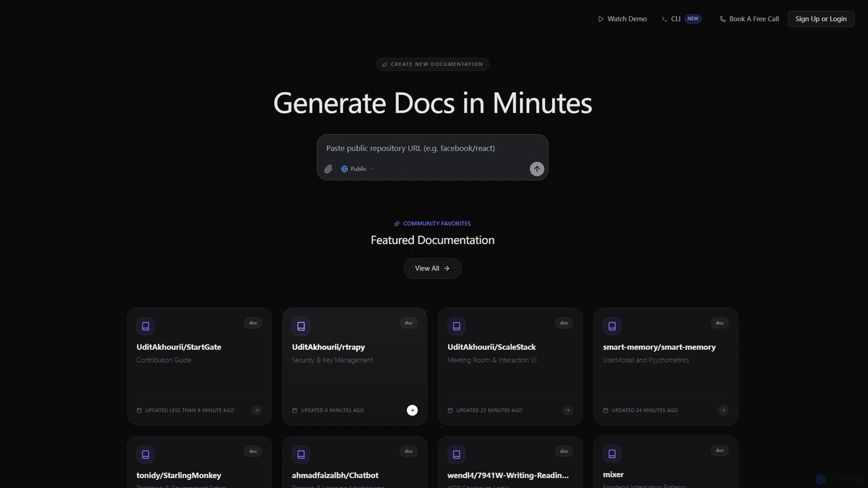Click book icon on wendl4/7941W card
The width and height of the screenshot is (868, 488).
pos(456,454)
